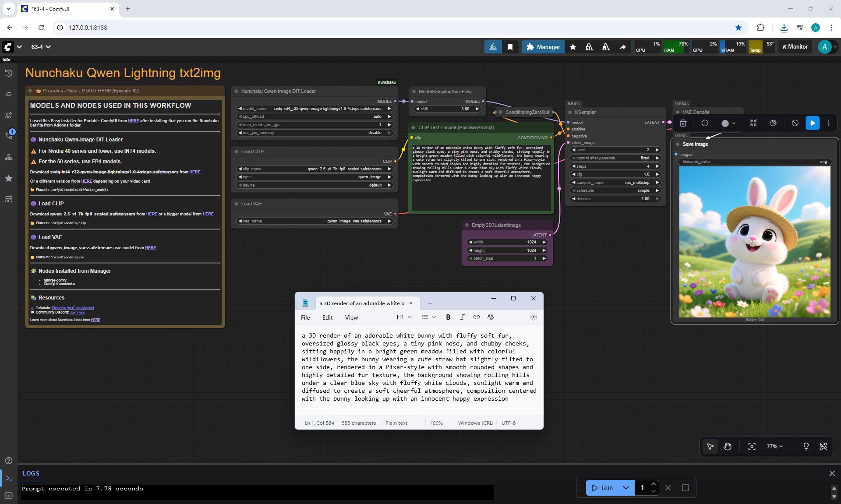Click the Manager button
This screenshot has height=504, width=841.
coord(543,47)
